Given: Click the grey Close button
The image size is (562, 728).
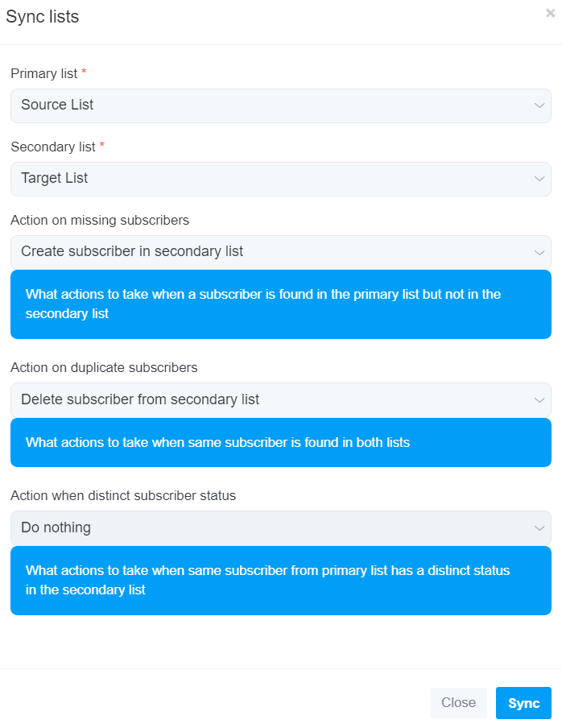Looking at the screenshot, I should 458,703.
